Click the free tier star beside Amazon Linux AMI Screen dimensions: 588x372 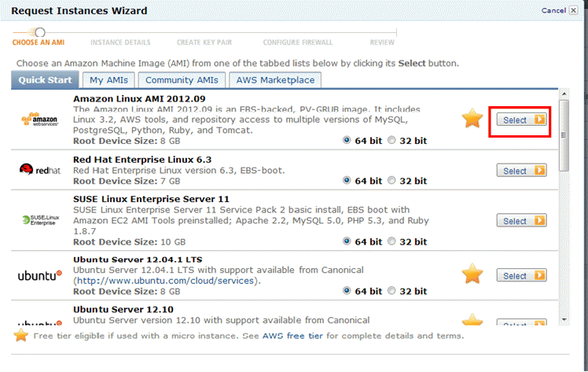(x=472, y=118)
